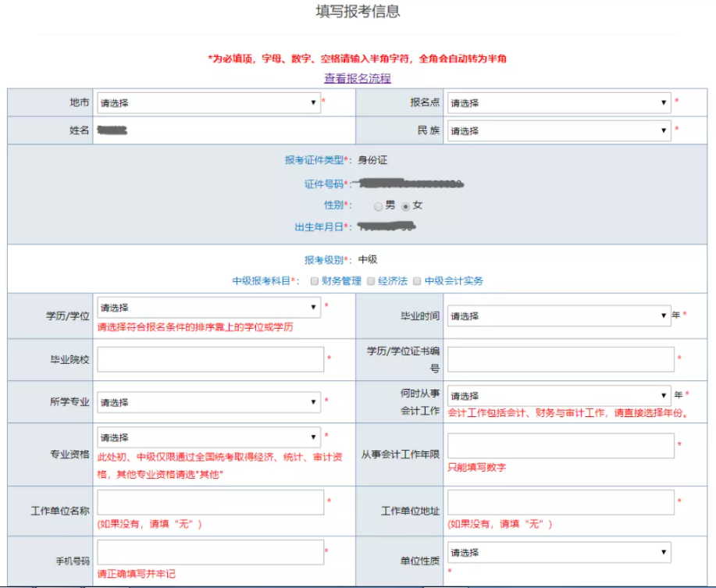This screenshot has height=588, width=716.
Task: Expand the 何时从事会计工作 year dropdown
Action: [x=558, y=396]
